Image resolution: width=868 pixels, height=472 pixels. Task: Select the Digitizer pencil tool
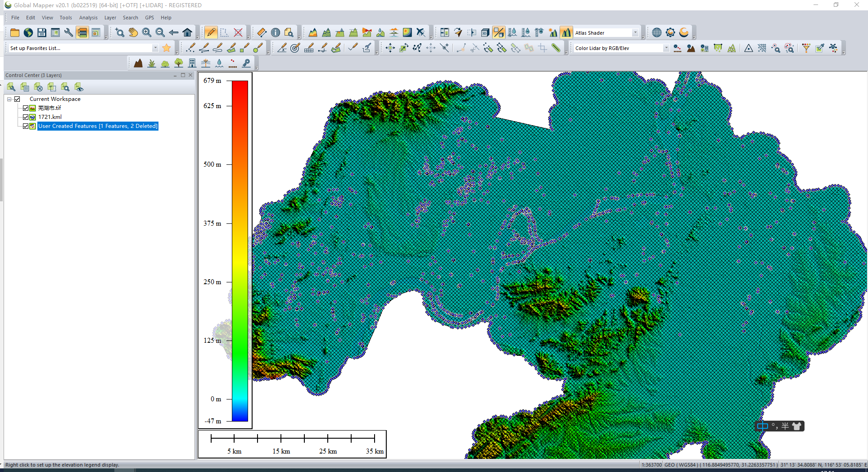click(211, 32)
